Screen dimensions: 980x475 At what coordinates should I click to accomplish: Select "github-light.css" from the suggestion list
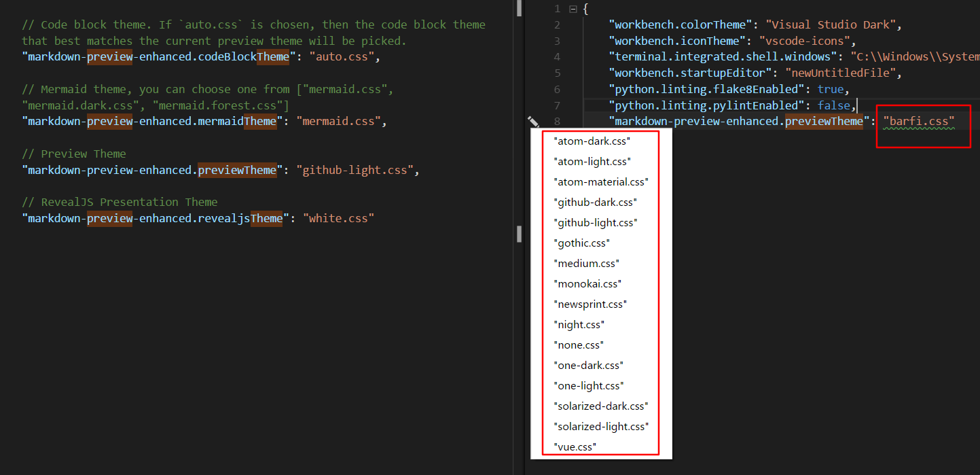pyautogui.click(x=596, y=222)
